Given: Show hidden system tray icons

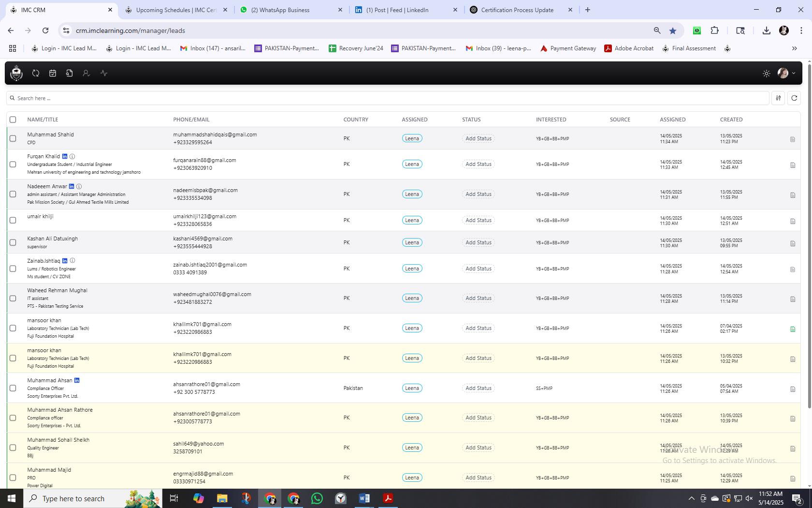Looking at the screenshot, I should (691, 498).
